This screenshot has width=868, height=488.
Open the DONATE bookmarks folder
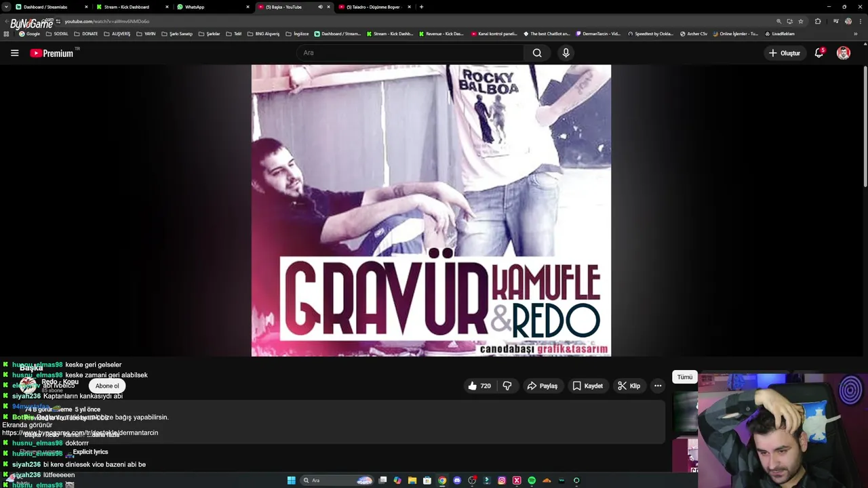[x=85, y=34]
